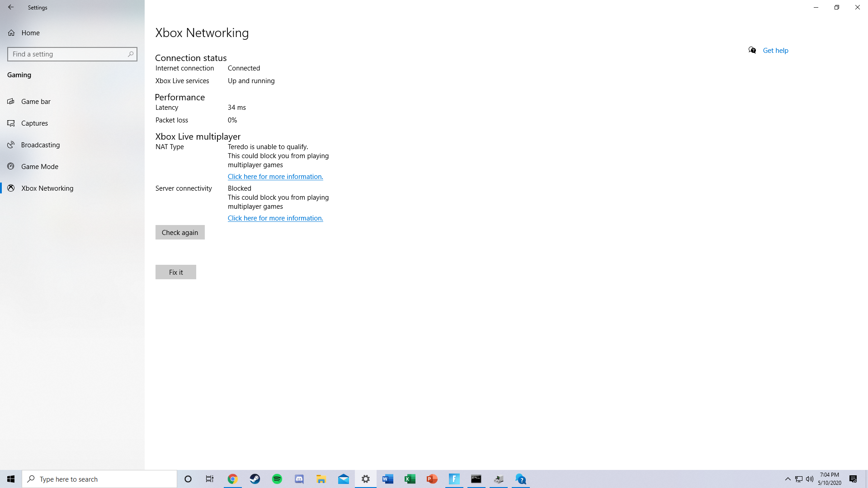The image size is (868, 488).
Task: Click the 'Blocked' server connectivity text
Action: pos(240,188)
